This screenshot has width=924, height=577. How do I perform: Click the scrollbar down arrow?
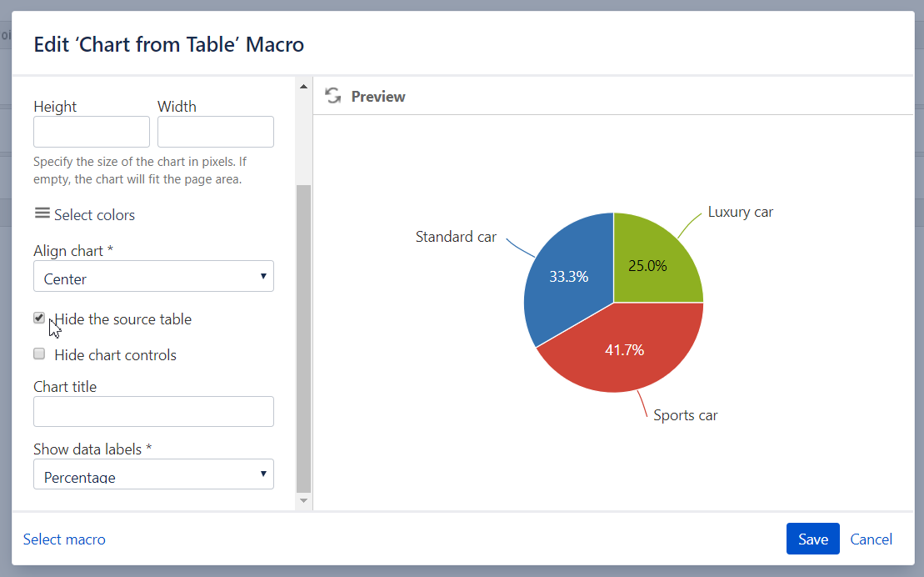302,502
